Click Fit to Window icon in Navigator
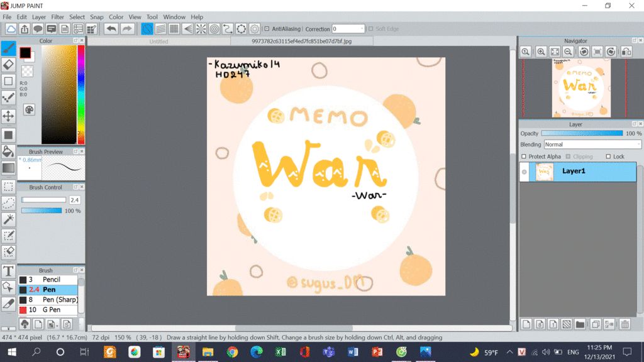Screen dimensions: 644x362 pyautogui.click(x=555, y=52)
